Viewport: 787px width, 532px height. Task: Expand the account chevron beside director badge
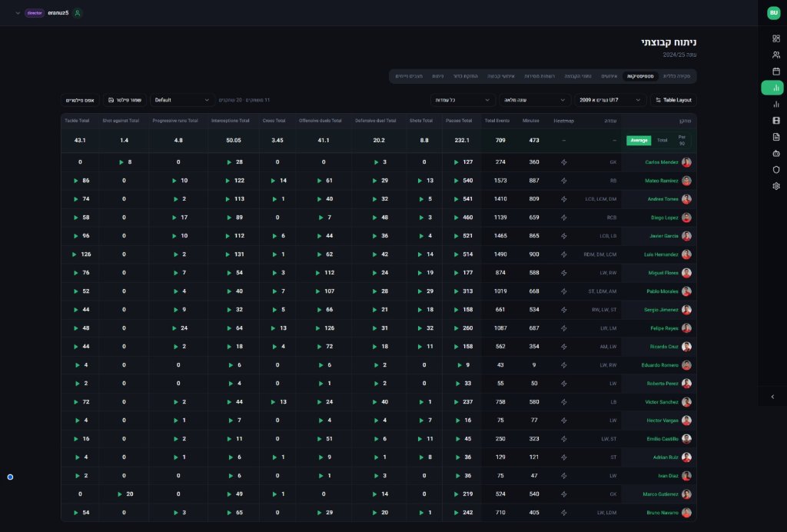tap(18, 13)
